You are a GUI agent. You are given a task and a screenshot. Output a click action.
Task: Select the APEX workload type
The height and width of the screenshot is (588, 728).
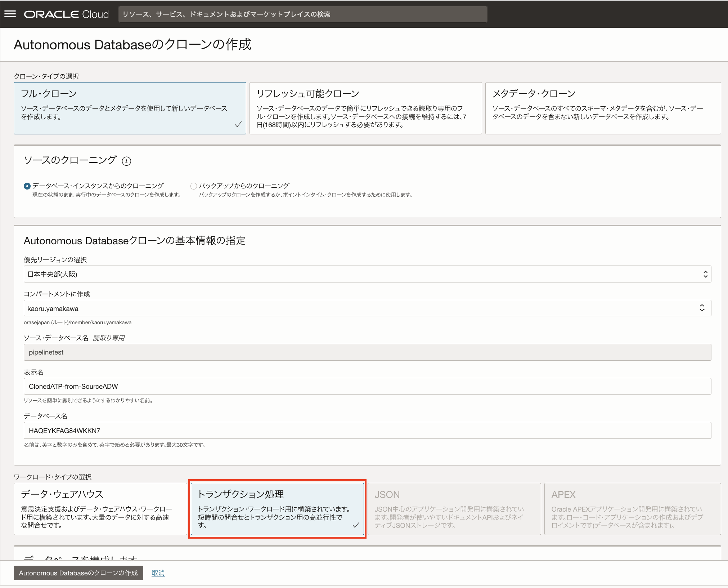[632, 509]
